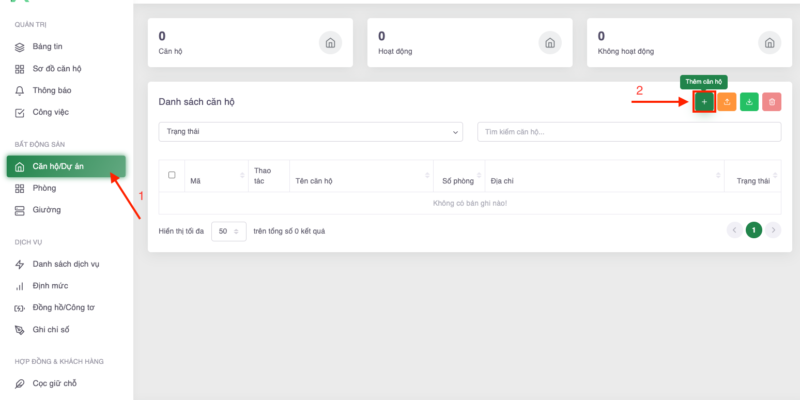The height and width of the screenshot is (400, 800).
Task: Go to Danh sách dịch vụ
Action: (65, 264)
